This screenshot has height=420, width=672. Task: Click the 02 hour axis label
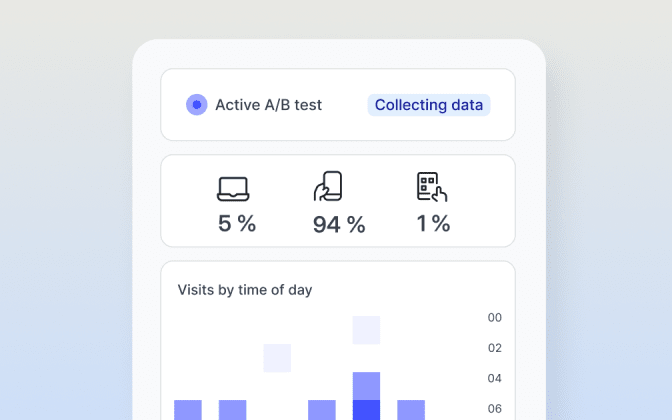point(495,348)
